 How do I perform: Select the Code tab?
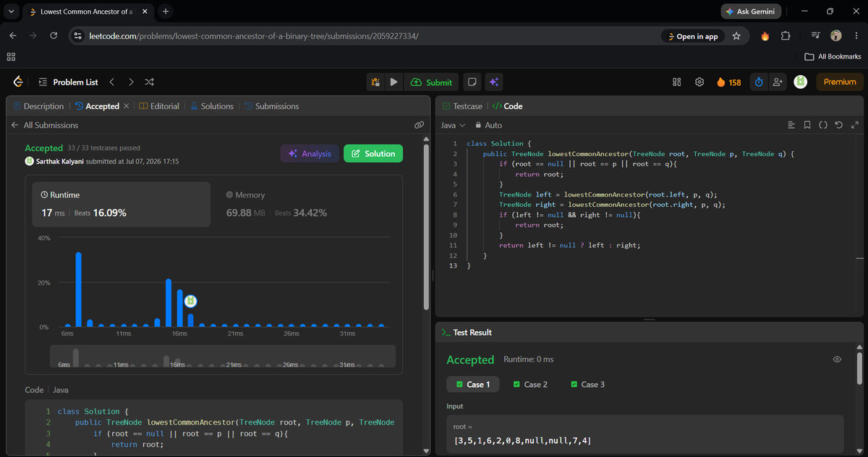(507, 106)
